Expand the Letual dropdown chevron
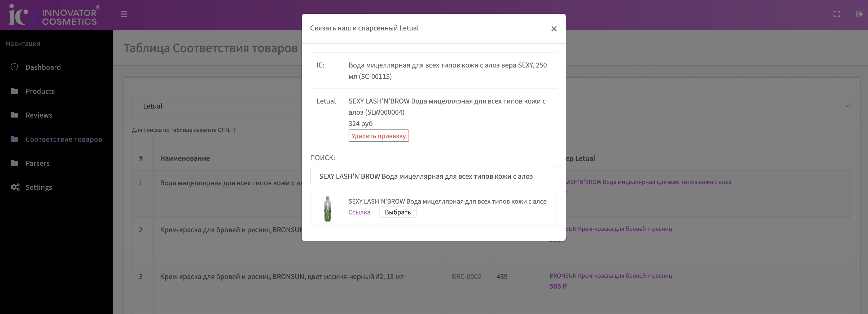 (x=847, y=106)
